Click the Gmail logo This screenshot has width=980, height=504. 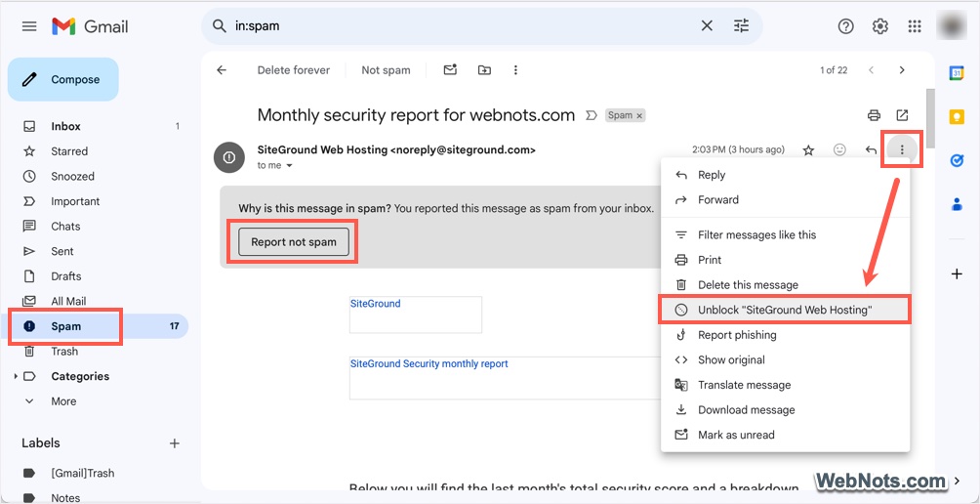pyautogui.click(x=90, y=26)
